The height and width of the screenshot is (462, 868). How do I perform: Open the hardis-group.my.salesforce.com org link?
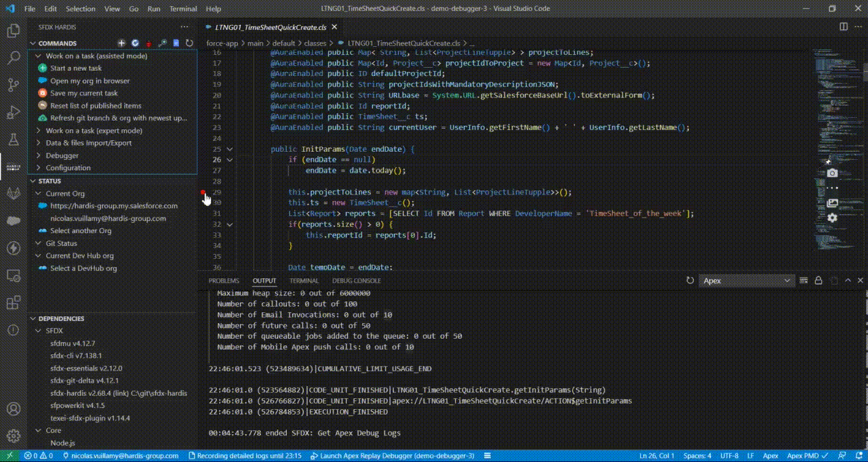pos(114,206)
